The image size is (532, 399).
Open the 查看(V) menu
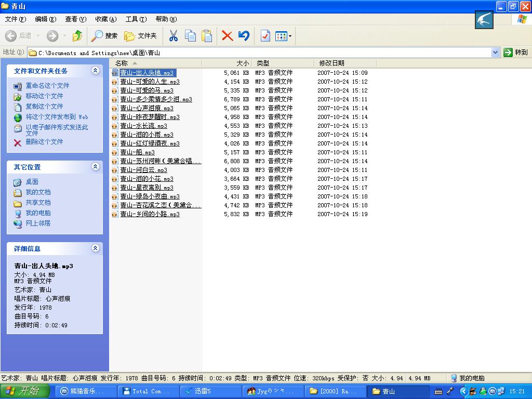[76, 19]
